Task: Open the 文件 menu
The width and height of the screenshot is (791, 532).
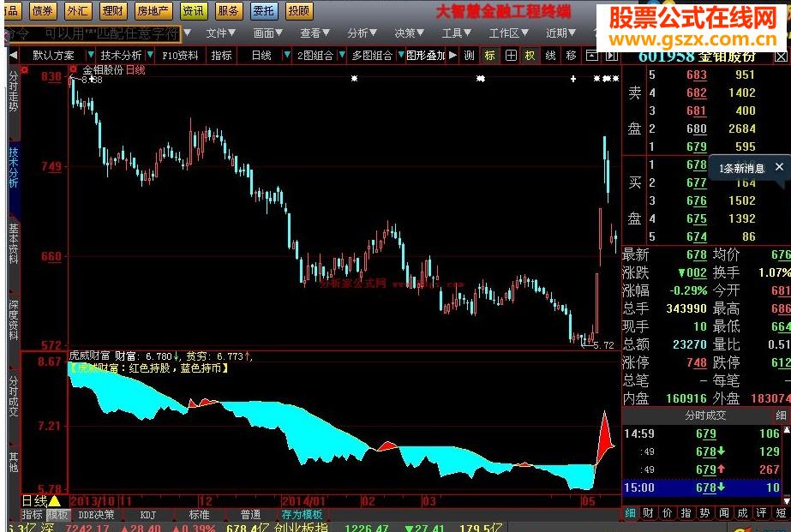Action: click(220, 33)
